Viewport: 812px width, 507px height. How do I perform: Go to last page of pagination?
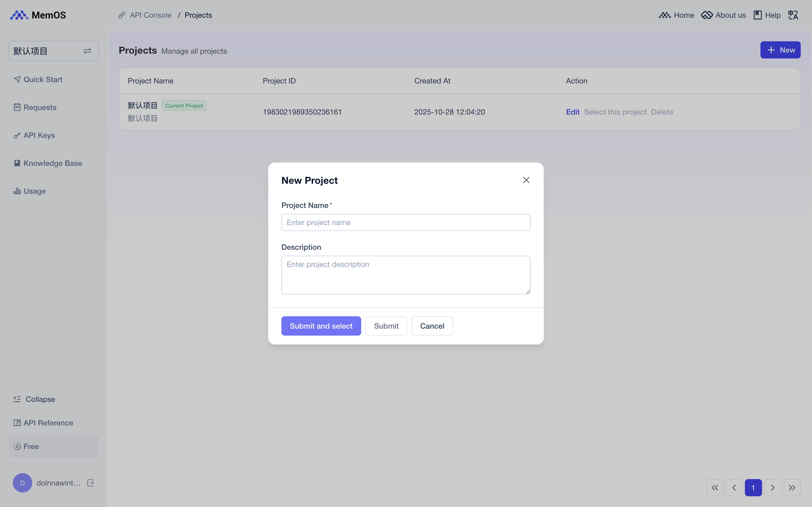(x=792, y=488)
